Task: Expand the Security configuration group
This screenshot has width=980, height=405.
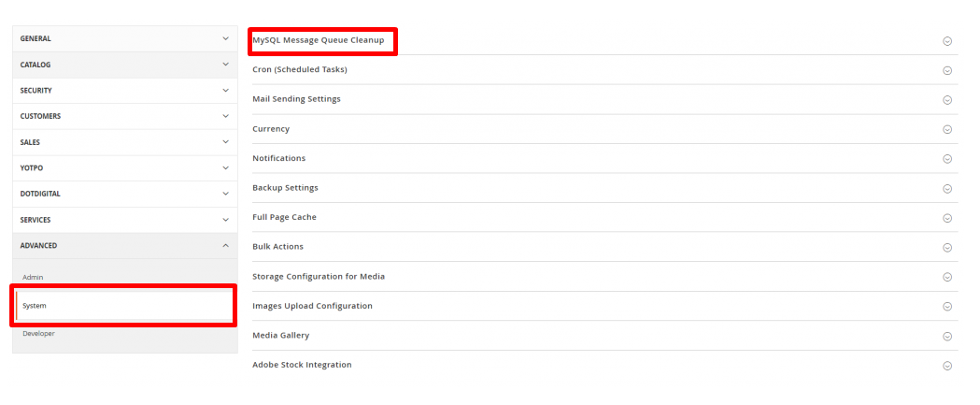Action: pyautogui.click(x=124, y=91)
